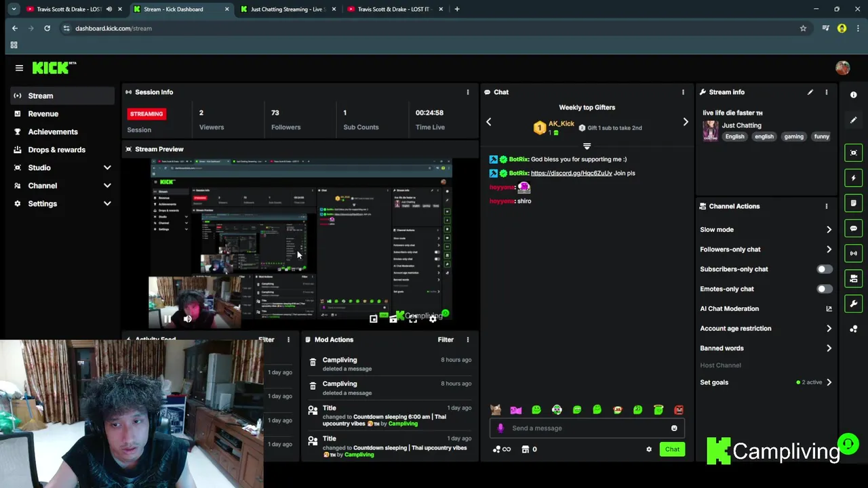Screen dimensions: 868x488
Task: Toggle the channel actions widget icon in the right sidebar
Action: 854,279
